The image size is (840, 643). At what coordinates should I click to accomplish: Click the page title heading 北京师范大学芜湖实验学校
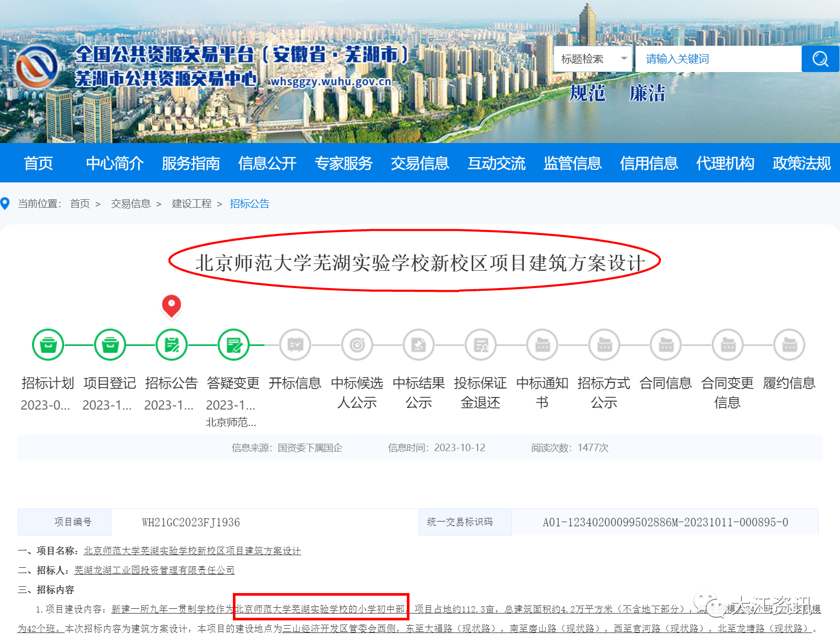click(x=421, y=262)
